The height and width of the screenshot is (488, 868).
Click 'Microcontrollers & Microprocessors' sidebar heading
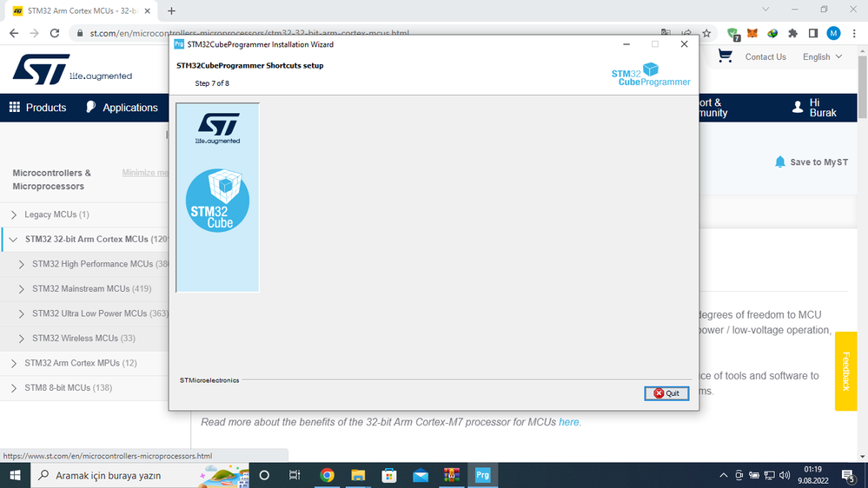52,179
